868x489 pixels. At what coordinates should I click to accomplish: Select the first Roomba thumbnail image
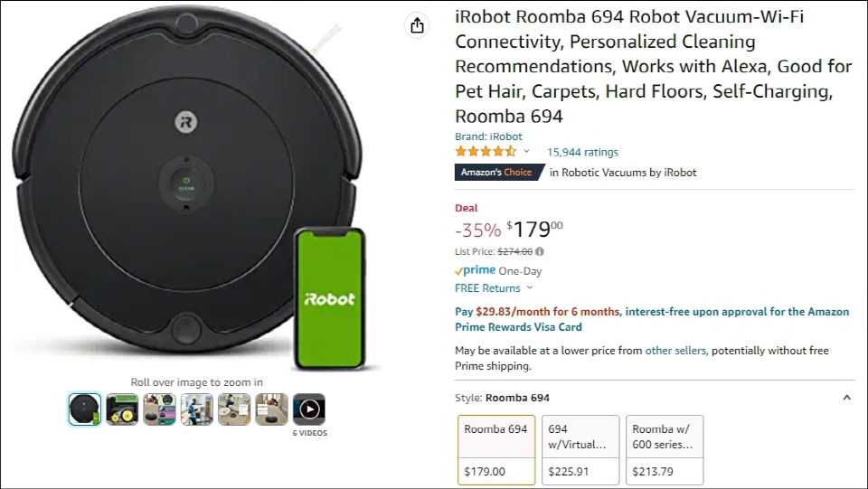pos(85,409)
